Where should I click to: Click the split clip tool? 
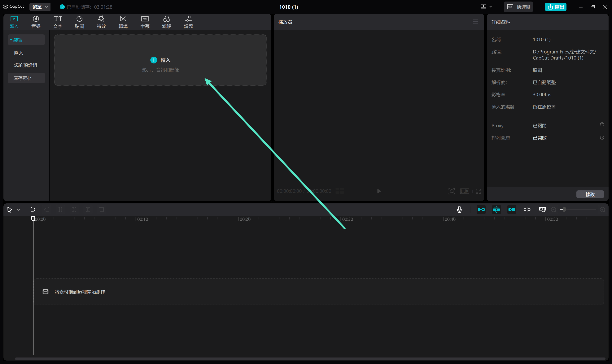pos(60,210)
